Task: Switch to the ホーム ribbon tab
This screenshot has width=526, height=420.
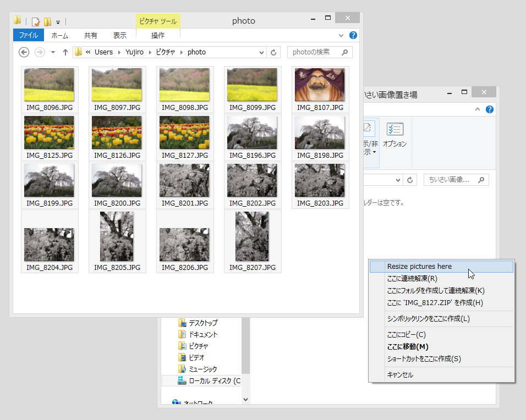Action: click(60, 35)
